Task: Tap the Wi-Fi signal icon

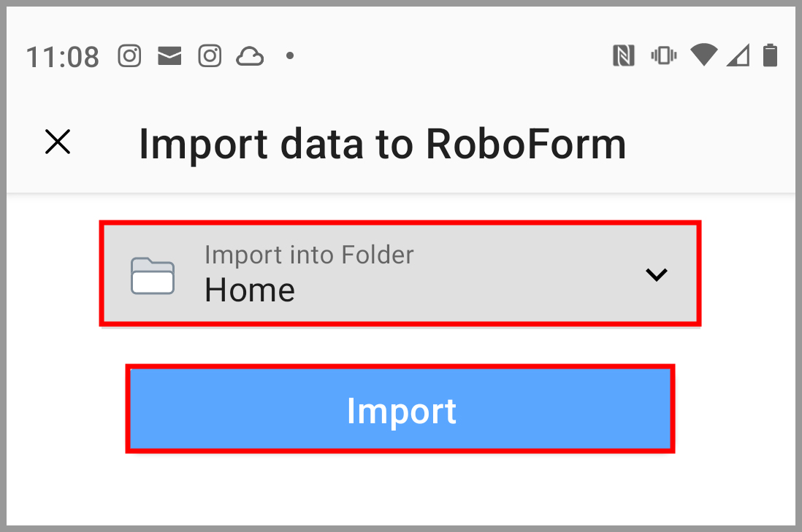Action: [x=703, y=55]
